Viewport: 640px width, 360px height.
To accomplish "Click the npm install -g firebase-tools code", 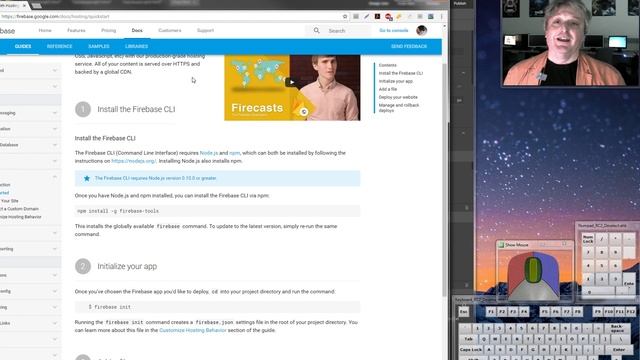I will [118, 211].
